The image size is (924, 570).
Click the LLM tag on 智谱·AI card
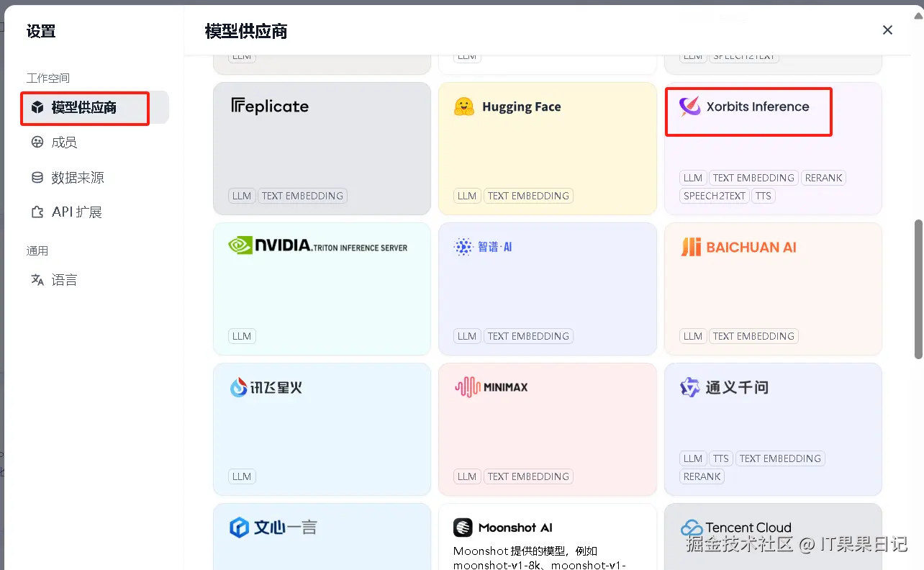(467, 336)
